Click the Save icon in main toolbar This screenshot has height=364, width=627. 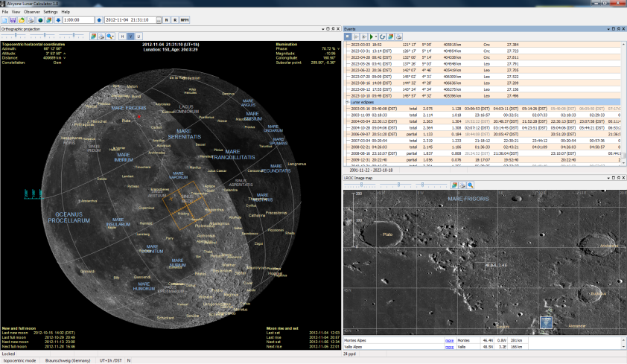click(13, 20)
